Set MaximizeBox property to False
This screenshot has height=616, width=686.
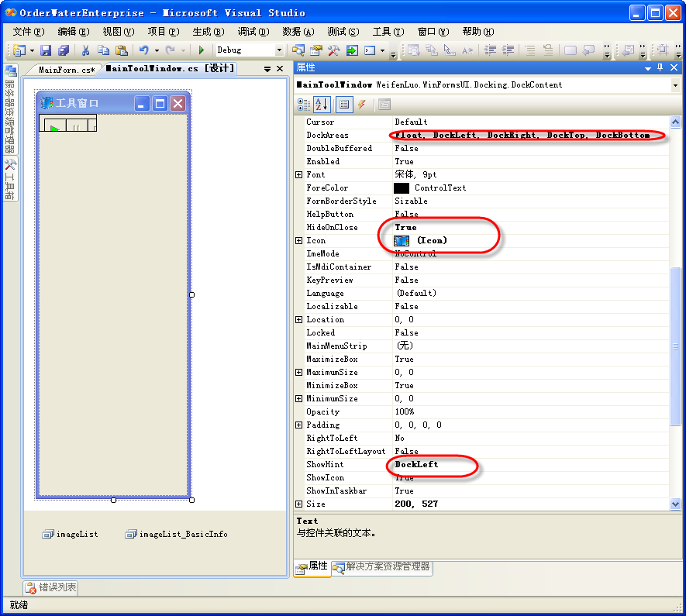(465, 359)
